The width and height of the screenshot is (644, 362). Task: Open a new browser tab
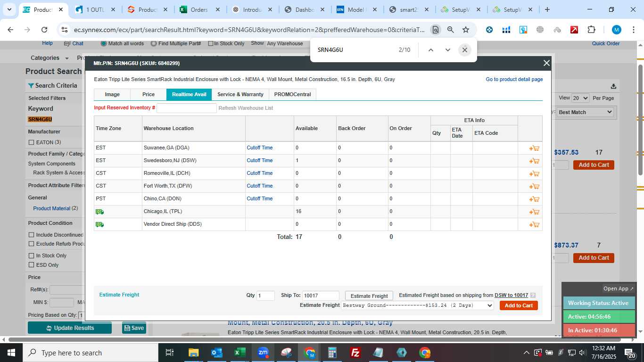click(547, 9)
